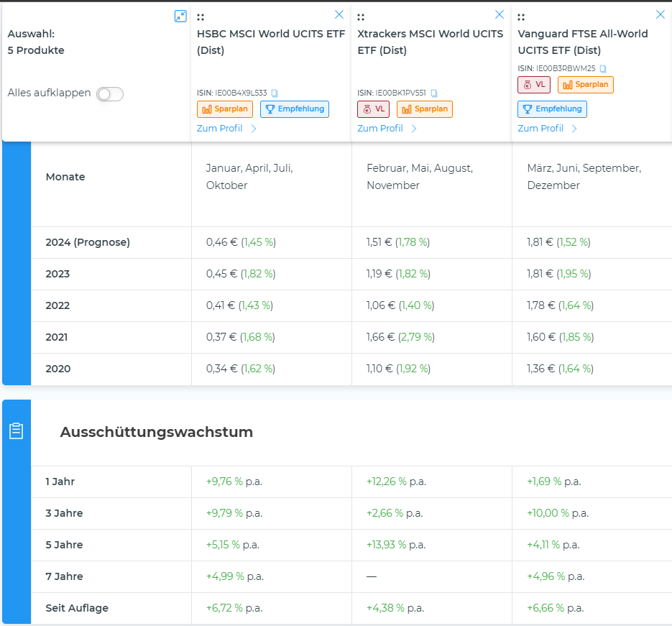Image resolution: width=672 pixels, height=626 pixels.
Task: Expand the Ausschüttungswachstum section heading
Action: (x=157, y=432)
